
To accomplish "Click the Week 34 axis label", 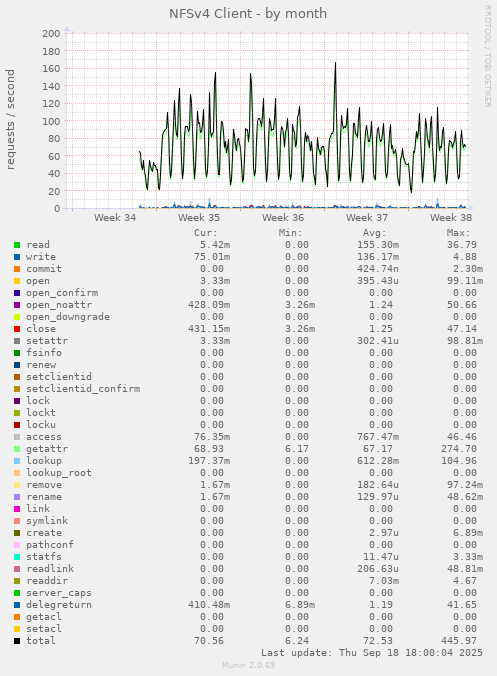I will point(115,218).
